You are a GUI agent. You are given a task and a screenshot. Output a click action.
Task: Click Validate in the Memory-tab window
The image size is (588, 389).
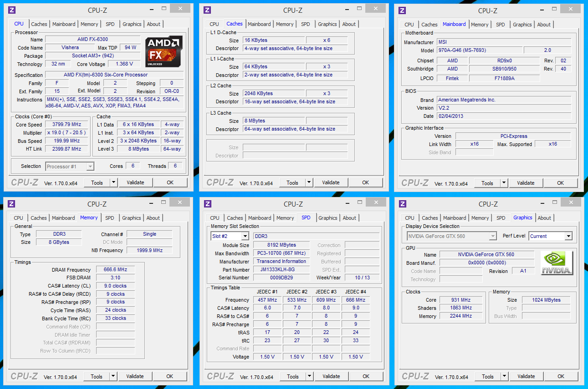pyautogui.click(x=135, y=376)
